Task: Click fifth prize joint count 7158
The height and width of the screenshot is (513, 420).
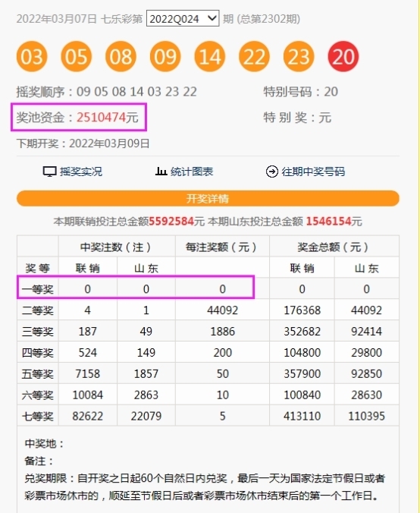Action: tap(88, 373)
